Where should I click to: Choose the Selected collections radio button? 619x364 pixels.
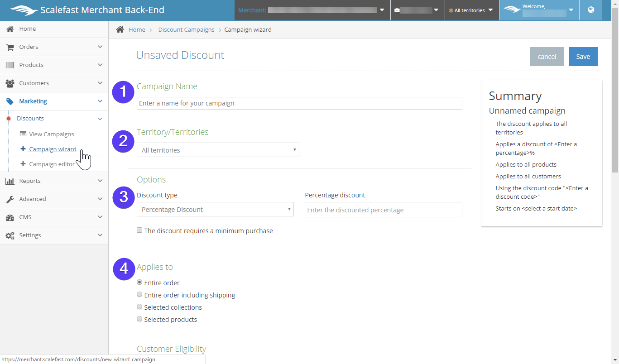pos(139,307)
